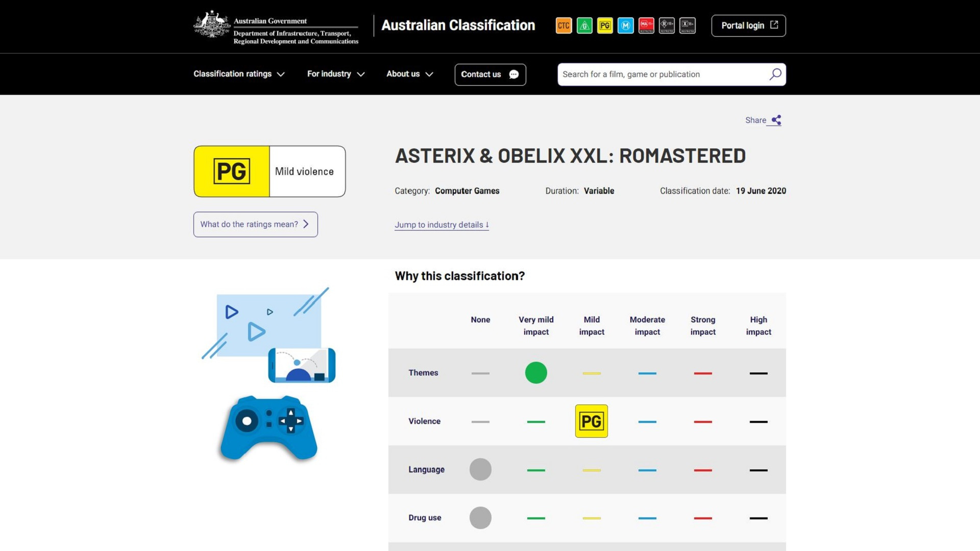The width and height of the screenshot is (980, 551).
Task: Click the Computer Games category value
Action: click(x=467, y=191)
